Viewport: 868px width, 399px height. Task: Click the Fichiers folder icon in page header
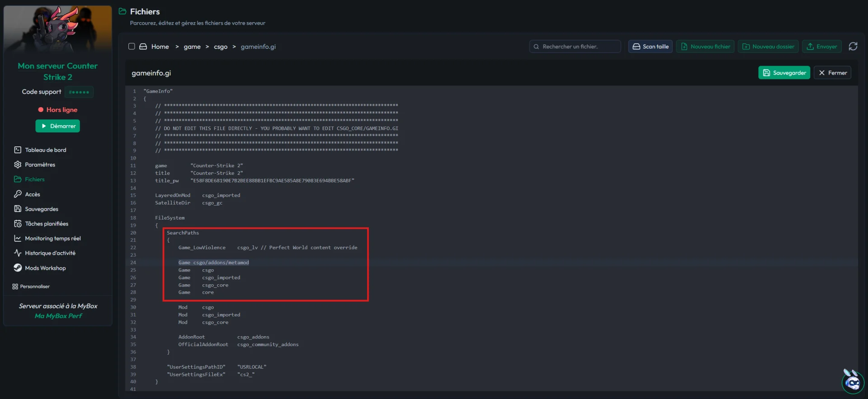(123, 11)
